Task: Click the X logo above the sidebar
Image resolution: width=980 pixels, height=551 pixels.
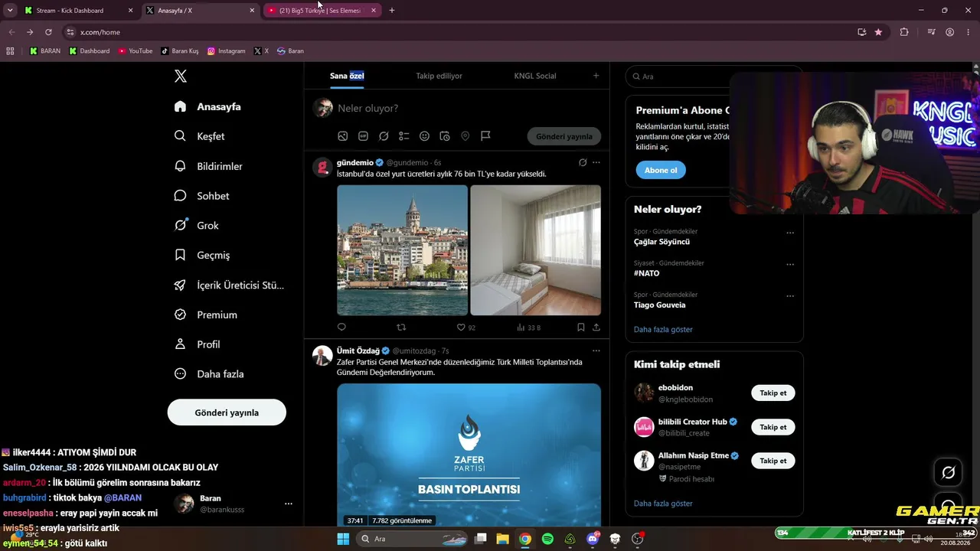Action: 181,76
